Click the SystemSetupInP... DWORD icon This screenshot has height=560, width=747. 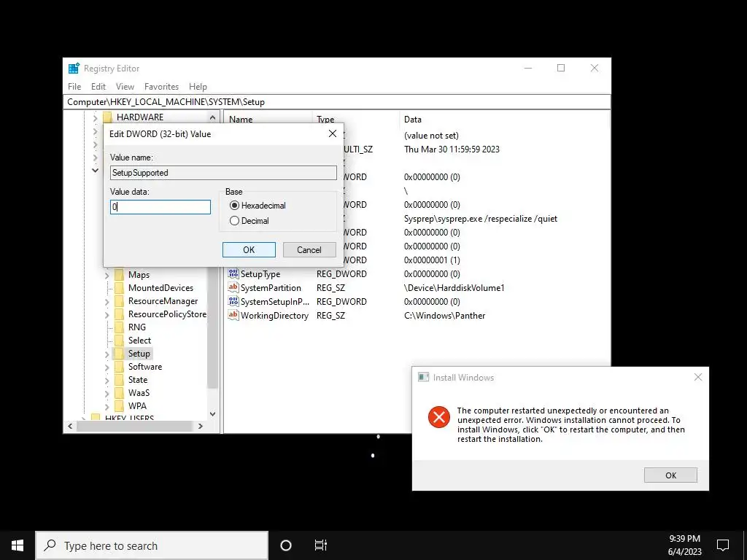[x=233, y=301]
